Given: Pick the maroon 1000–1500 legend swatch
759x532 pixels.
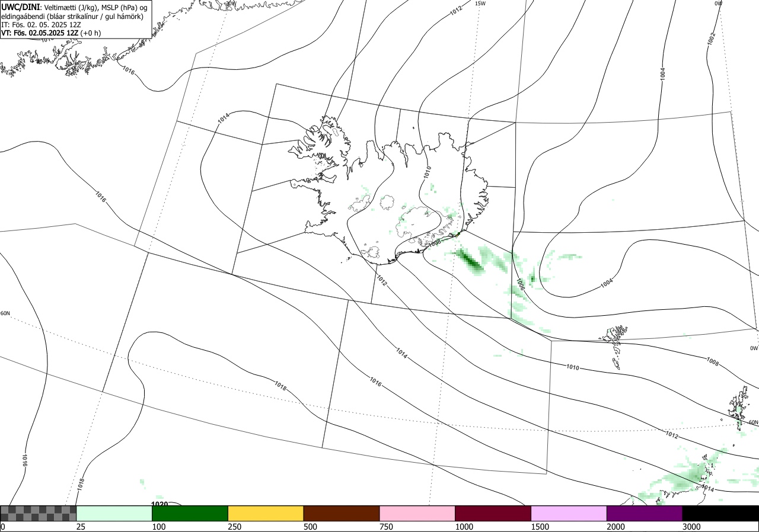Looking at the screenshot, I should tap(493, 513).
